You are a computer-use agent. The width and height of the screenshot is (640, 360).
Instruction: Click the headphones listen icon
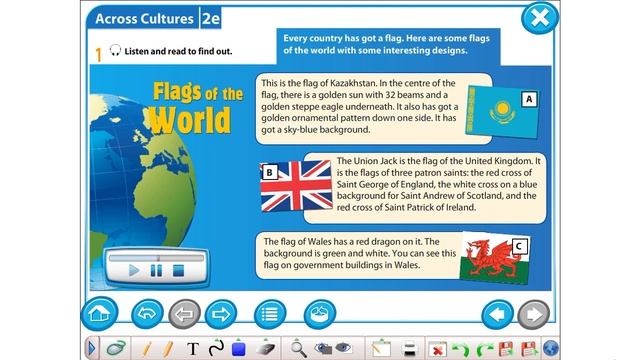point(115,51)
